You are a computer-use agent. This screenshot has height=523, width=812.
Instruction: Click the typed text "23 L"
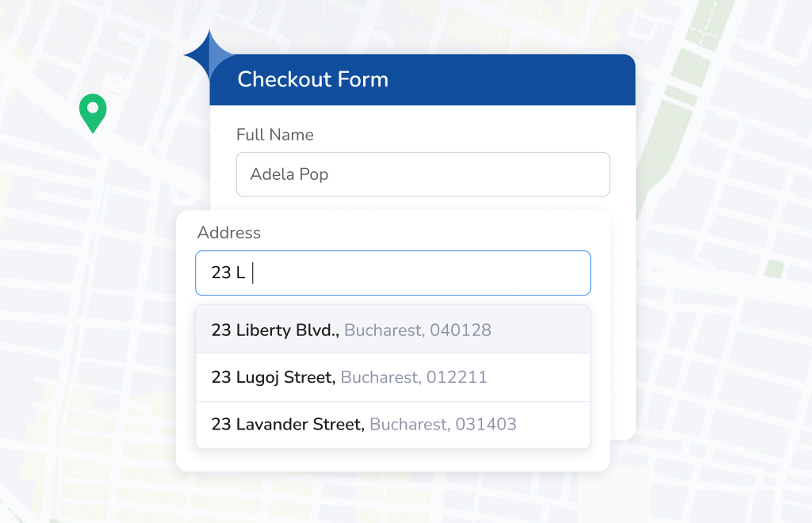coord(228,273)
